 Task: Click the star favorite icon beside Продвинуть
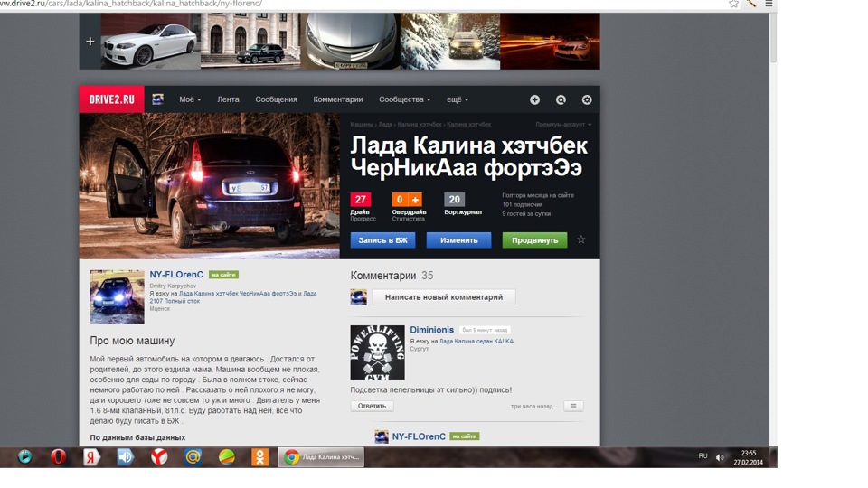[581, 239]
